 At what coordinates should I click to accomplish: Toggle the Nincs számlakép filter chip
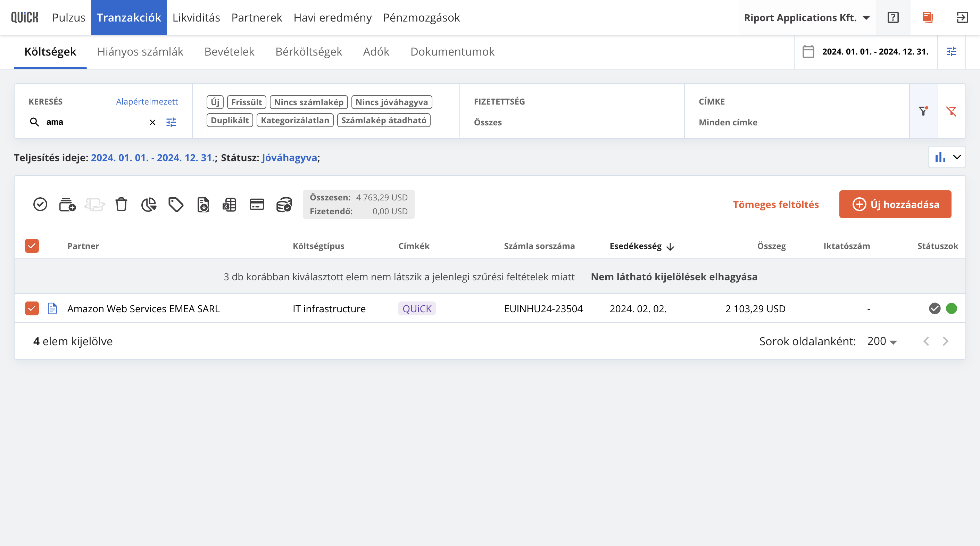click(308, 102)
